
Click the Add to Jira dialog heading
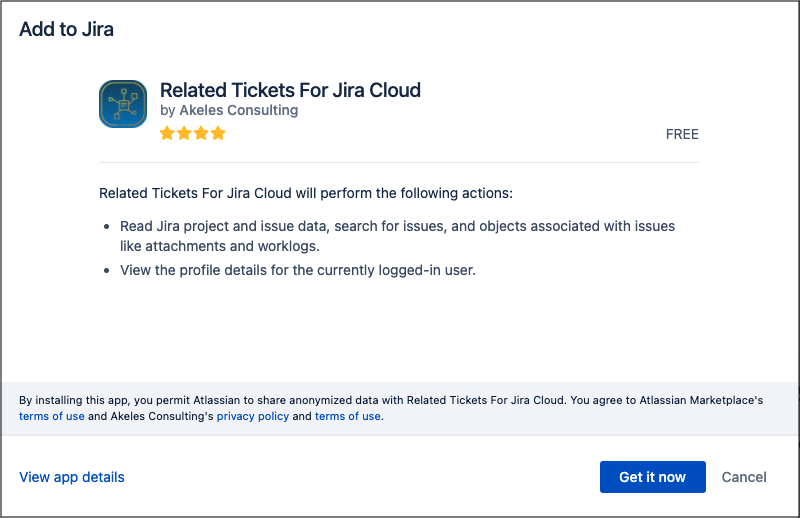(x=67, y=29)
